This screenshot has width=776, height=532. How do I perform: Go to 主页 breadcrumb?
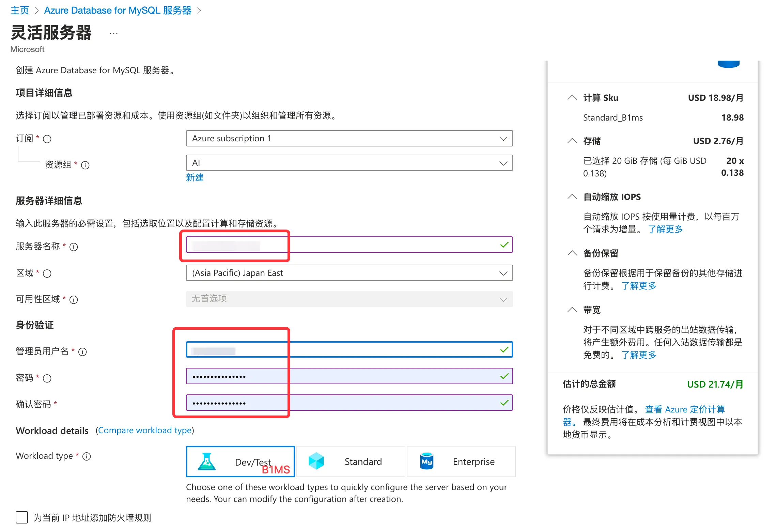pos(19,11)
